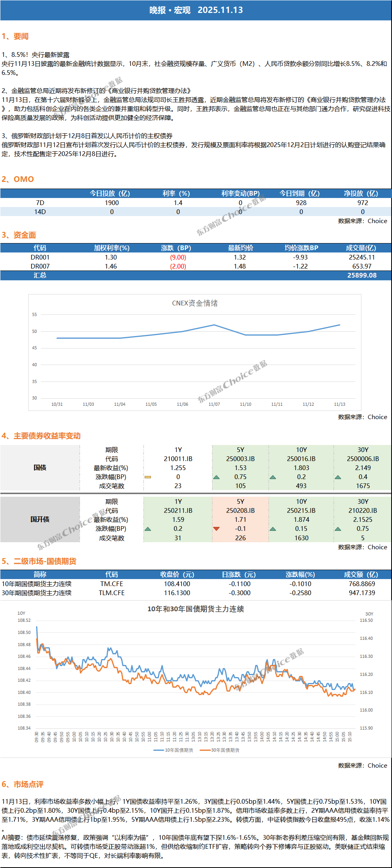Click 数据来源：Choice below the futures chart
This screenshot has height=868, width=392.
click(363, 765)
